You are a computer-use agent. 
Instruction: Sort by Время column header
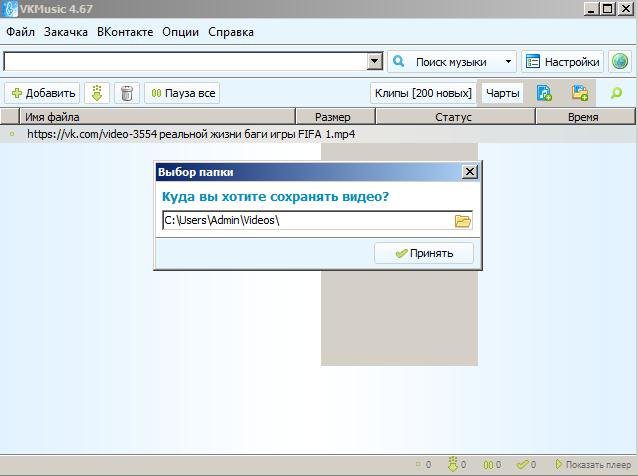point(585,117)
